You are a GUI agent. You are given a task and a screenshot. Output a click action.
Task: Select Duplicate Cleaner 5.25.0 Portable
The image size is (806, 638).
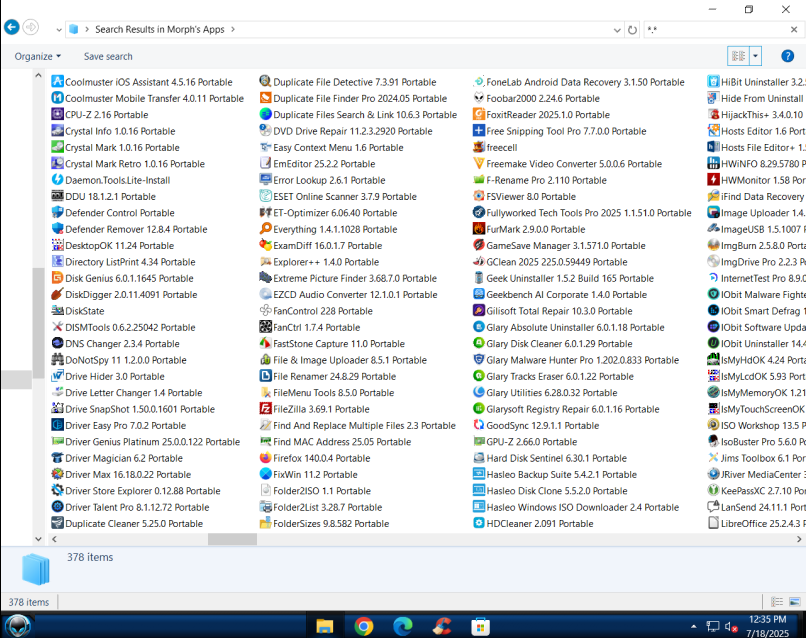point(134,523)
